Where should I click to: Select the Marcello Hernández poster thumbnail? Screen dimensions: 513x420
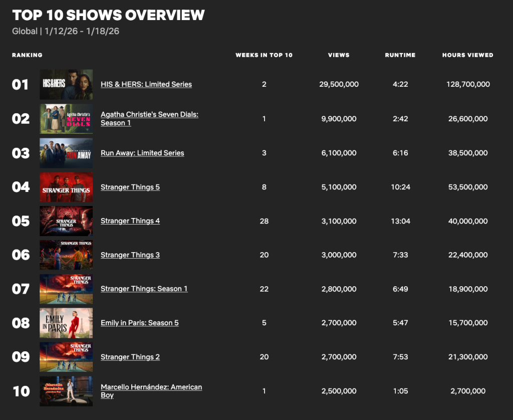(x=66, y=391)
